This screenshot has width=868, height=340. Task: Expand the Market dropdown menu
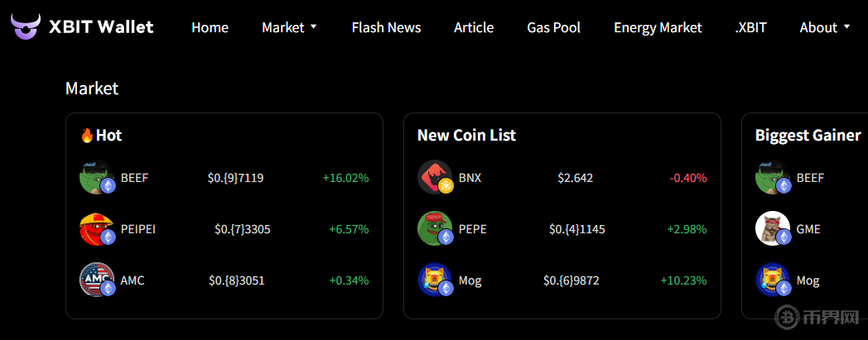tap(289, 27)
